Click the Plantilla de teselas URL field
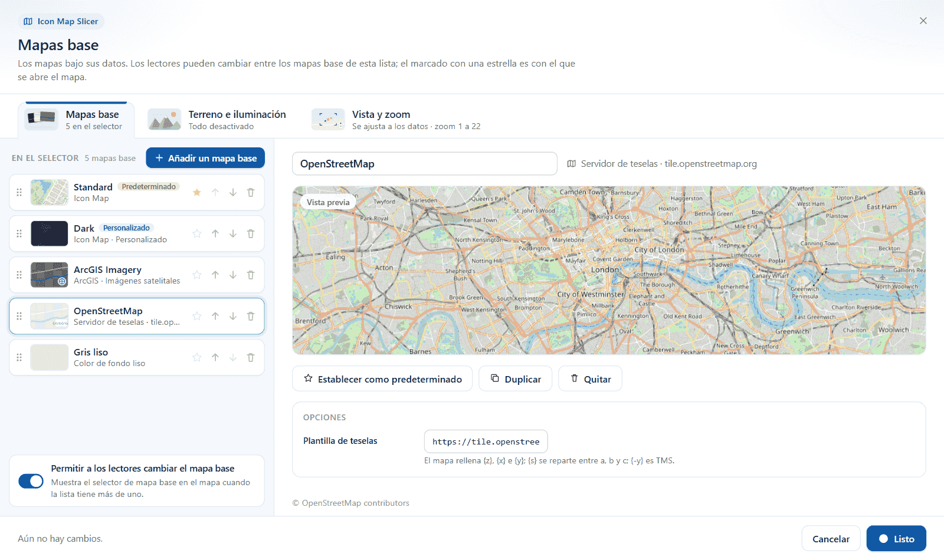The width and height of the screenshot is (944, 560). 486,442
